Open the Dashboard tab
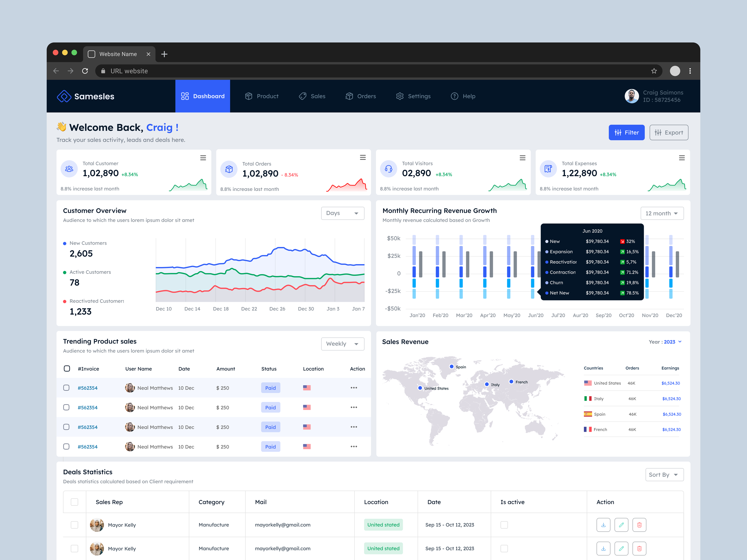Image resolution: width=747 pixels, height=560 pixels. [203, 96]
